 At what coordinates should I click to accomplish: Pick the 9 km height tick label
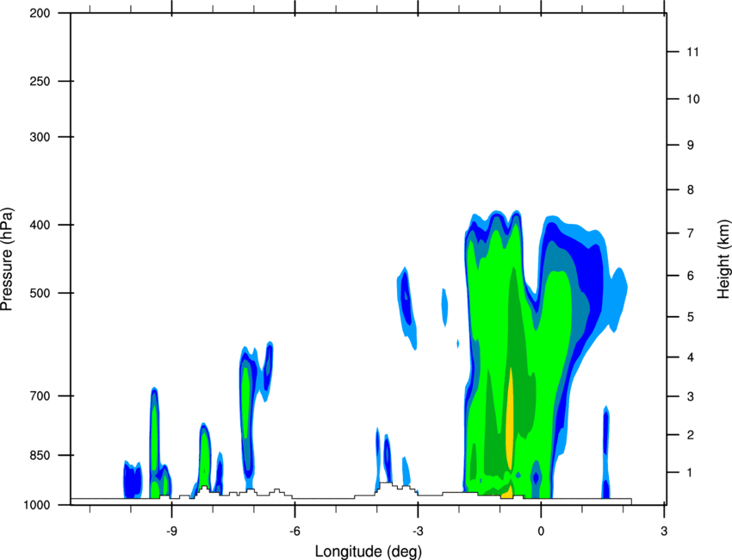click(691, 145)
